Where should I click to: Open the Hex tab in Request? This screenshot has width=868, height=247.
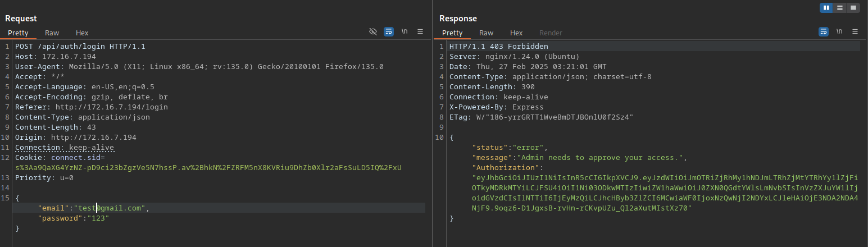pos(82,33)
